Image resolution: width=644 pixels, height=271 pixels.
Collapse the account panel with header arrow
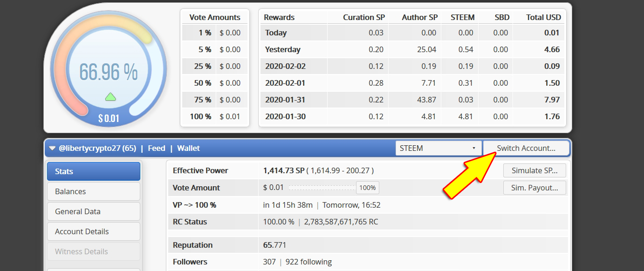(x=52, y=149)
